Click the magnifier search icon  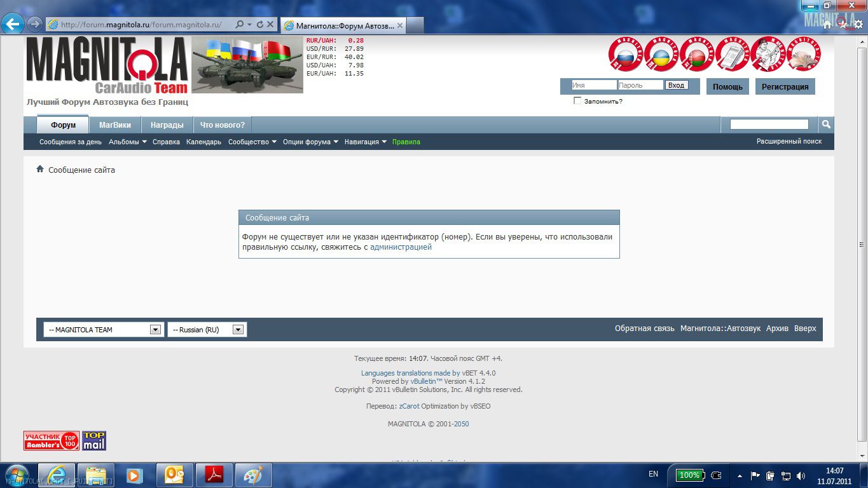(x=825, y=125)
